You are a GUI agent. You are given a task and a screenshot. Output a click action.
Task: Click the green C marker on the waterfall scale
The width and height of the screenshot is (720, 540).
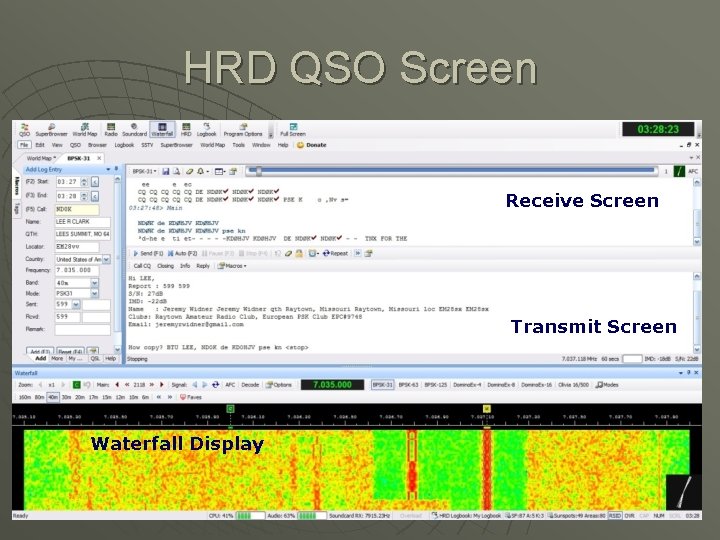click(231, 409)
